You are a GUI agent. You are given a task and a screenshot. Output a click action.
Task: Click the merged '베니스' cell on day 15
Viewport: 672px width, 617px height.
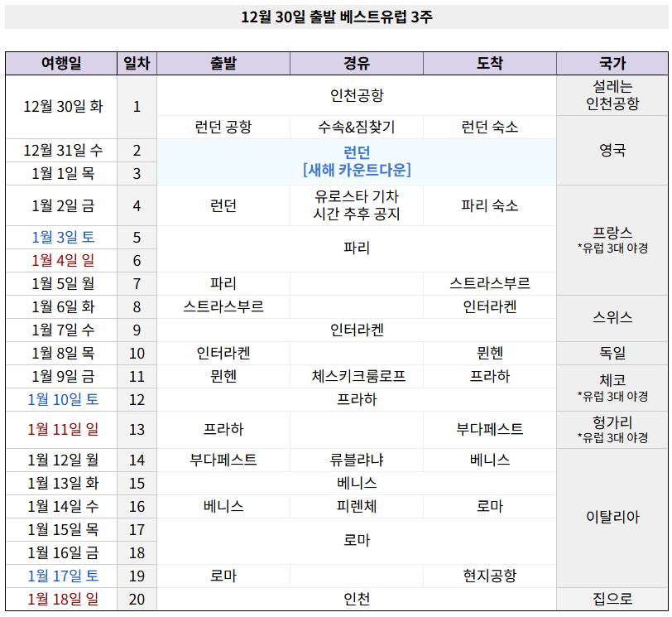tap(357, 484)
